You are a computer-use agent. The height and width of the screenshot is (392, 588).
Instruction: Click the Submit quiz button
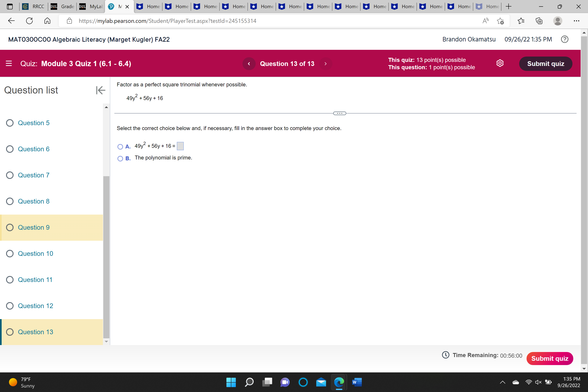[x=546, y=63]
